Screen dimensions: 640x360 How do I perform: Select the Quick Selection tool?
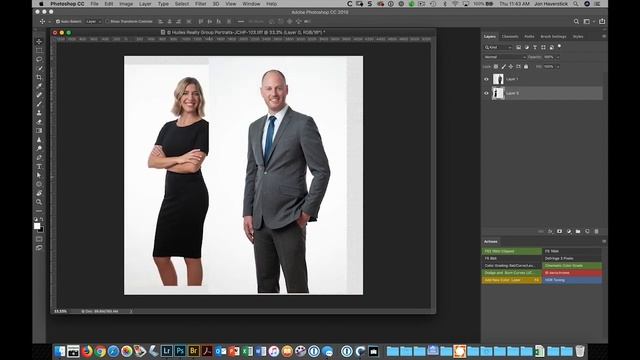[39, 68]
